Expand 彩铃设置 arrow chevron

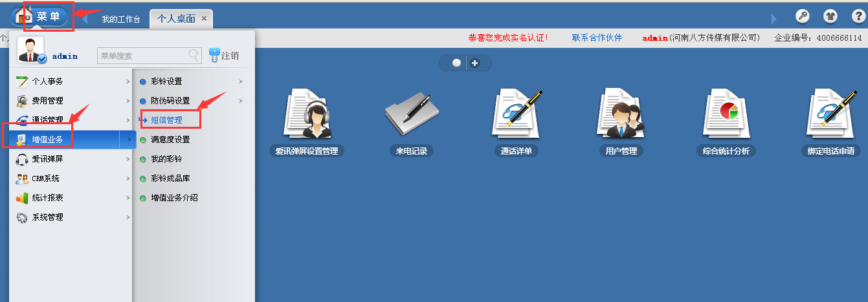click(241, 81)
